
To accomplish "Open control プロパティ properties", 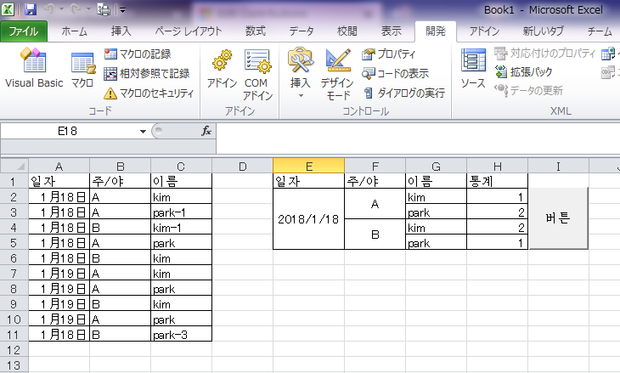I will pos(389,54).
